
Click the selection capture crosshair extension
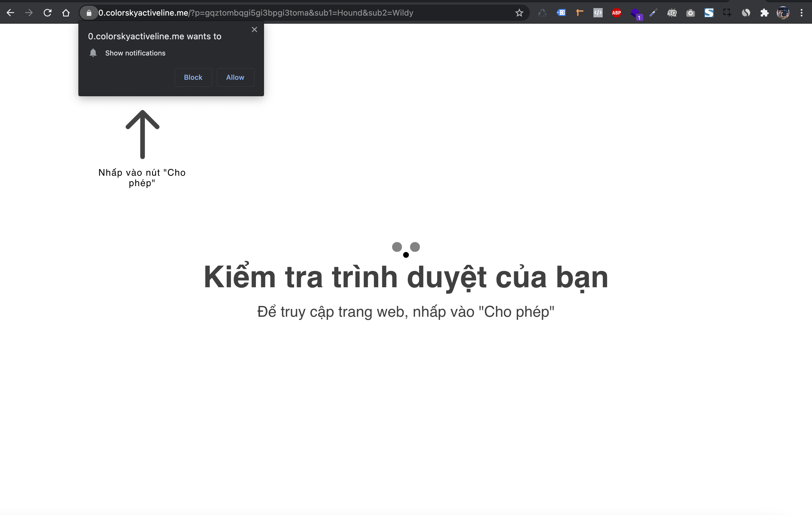coord(727,13)
